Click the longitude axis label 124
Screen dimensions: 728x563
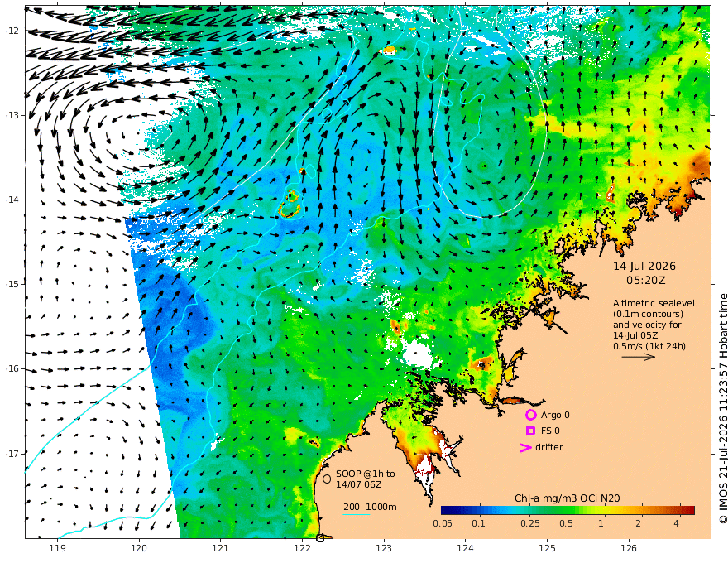click(466, 548)
